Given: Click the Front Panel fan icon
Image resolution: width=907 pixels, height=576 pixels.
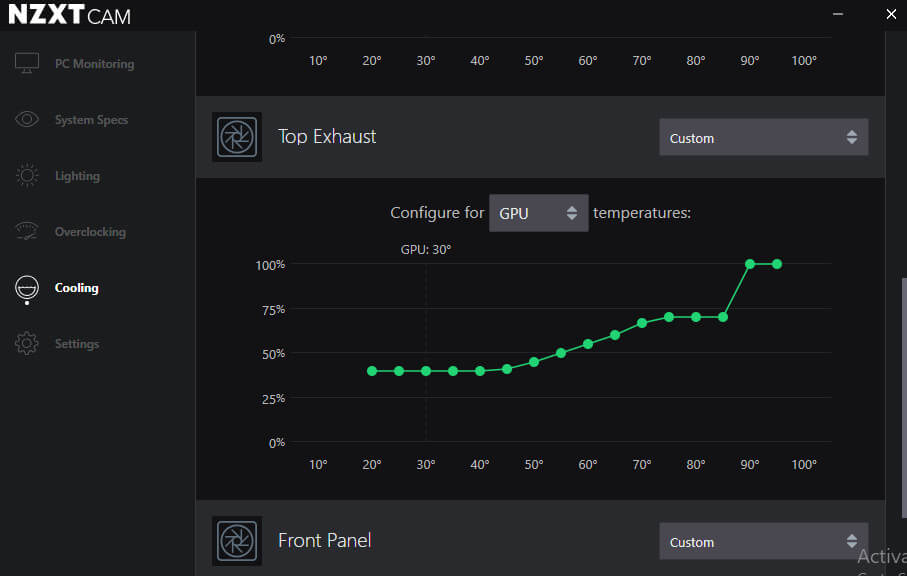Looking at the screenshot, I should pos(237,541).
